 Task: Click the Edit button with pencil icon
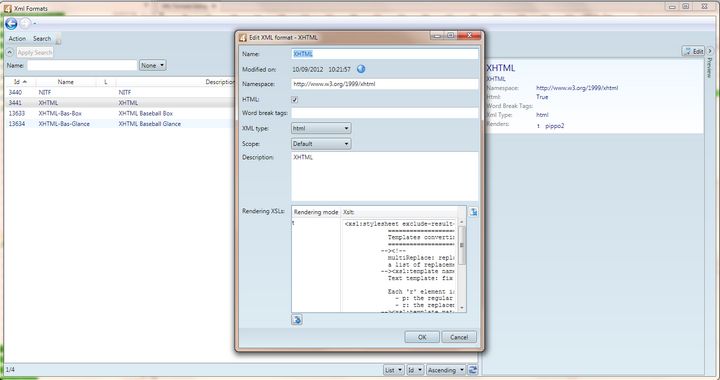click(693, 51)
